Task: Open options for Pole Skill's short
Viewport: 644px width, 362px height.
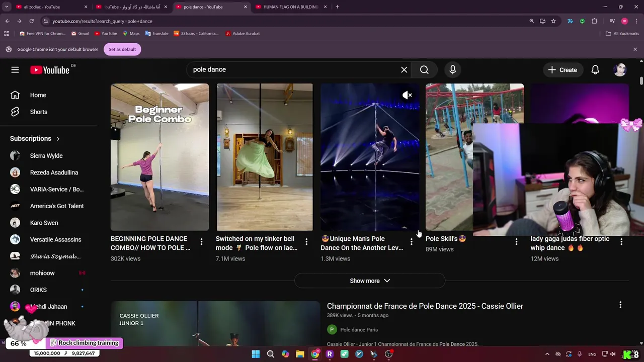Action: (x=516, y=242)
